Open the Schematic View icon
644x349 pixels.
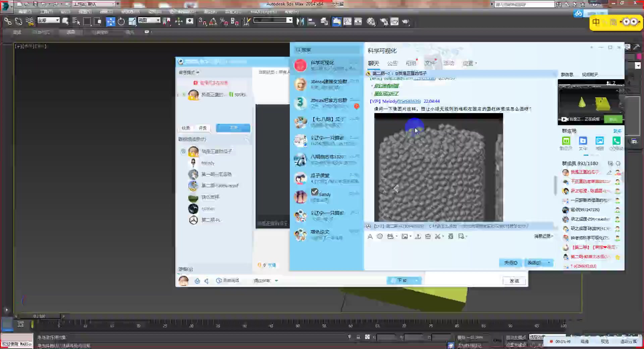[x=358, y=22]
